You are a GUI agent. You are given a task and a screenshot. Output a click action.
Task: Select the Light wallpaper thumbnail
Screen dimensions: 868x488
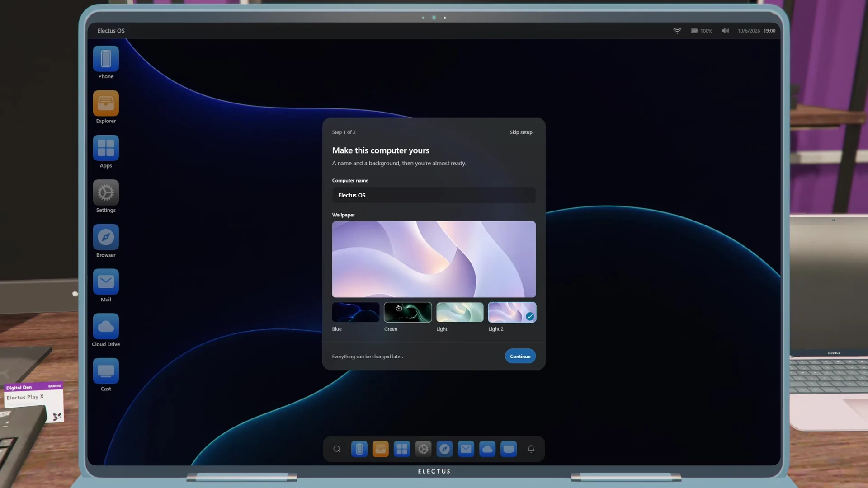460,312
